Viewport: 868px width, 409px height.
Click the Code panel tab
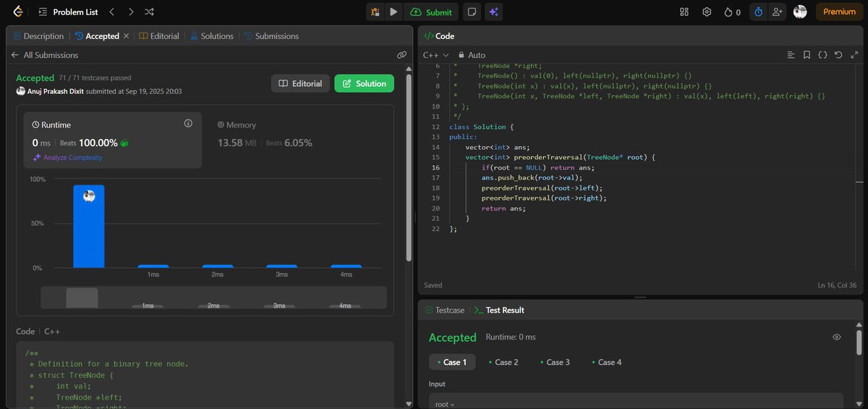[439, 36]
